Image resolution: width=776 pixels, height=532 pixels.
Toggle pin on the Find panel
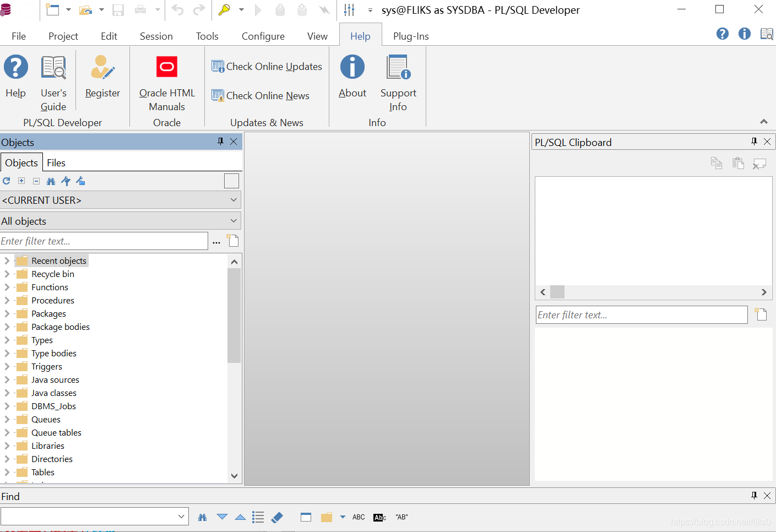(754, 496)
